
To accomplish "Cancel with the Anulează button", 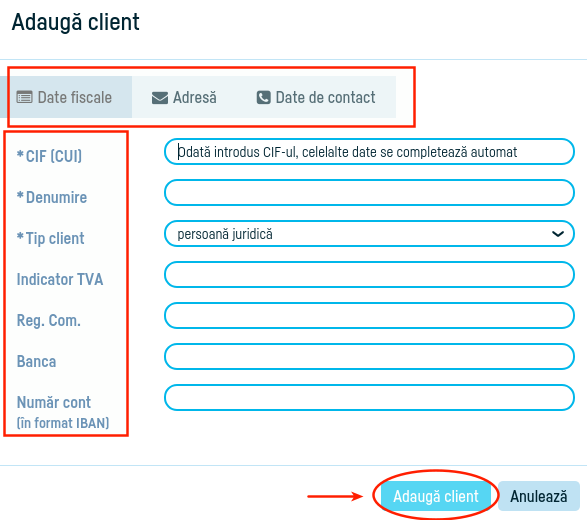I will [539, 496].
